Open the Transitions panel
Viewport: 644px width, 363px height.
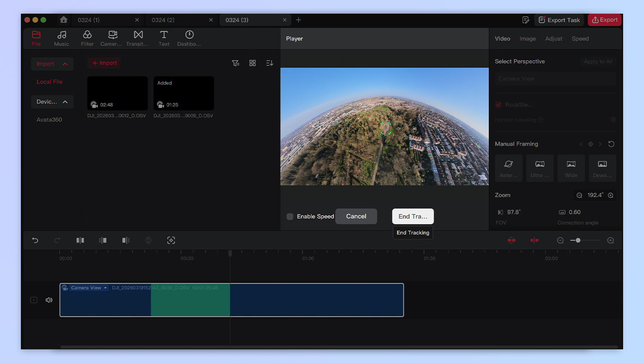(x=137, y=38)
